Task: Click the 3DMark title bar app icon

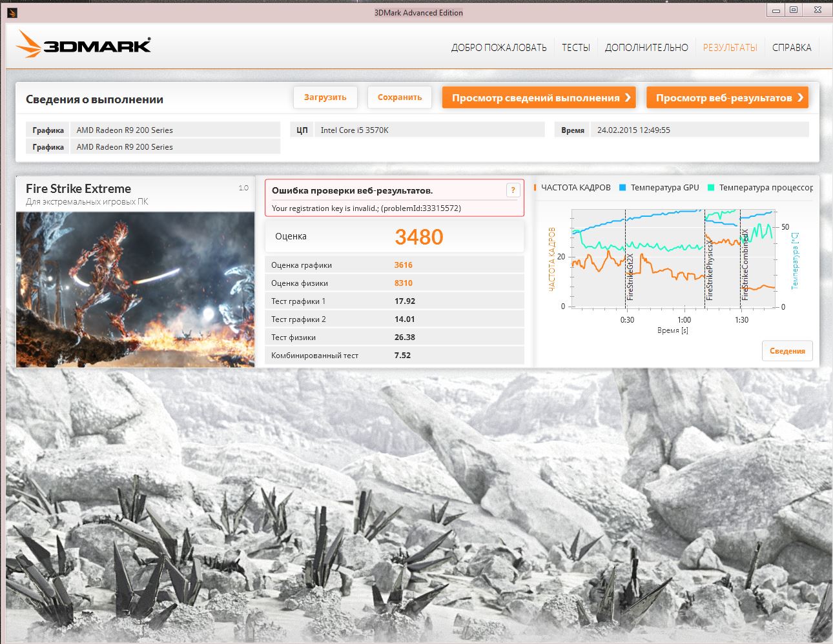Action: [x=12, y=12]
